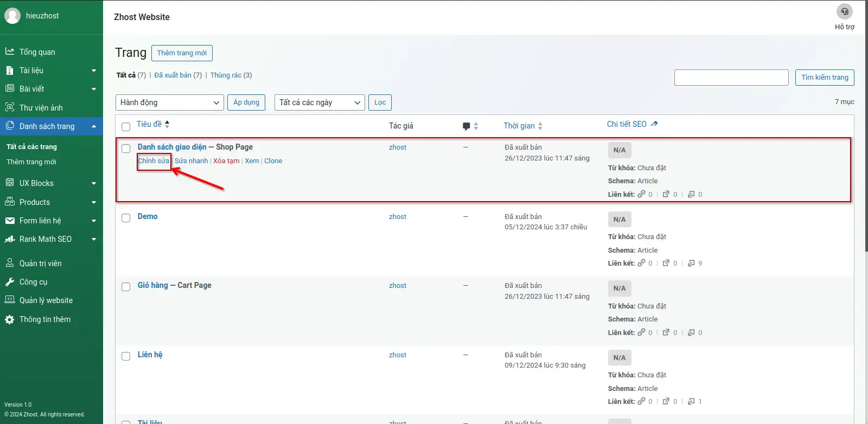
Task: Click internal link icon in Shop Page row
Action: tap(642, 194)
